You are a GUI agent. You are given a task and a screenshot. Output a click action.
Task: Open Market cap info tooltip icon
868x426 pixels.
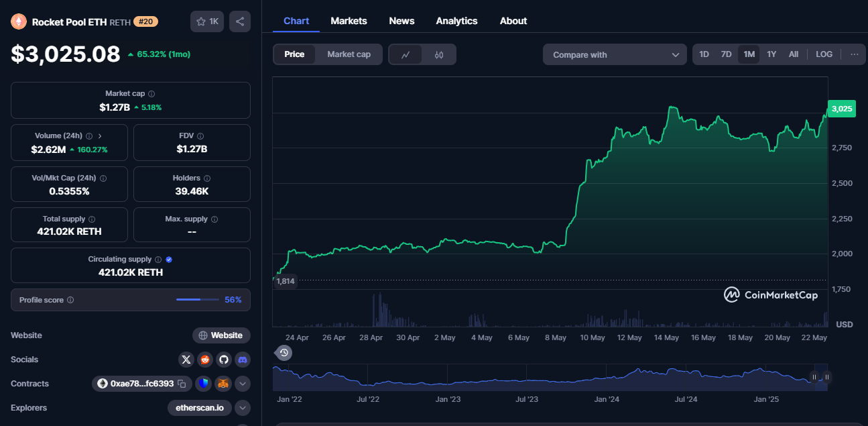coord(151,94)
